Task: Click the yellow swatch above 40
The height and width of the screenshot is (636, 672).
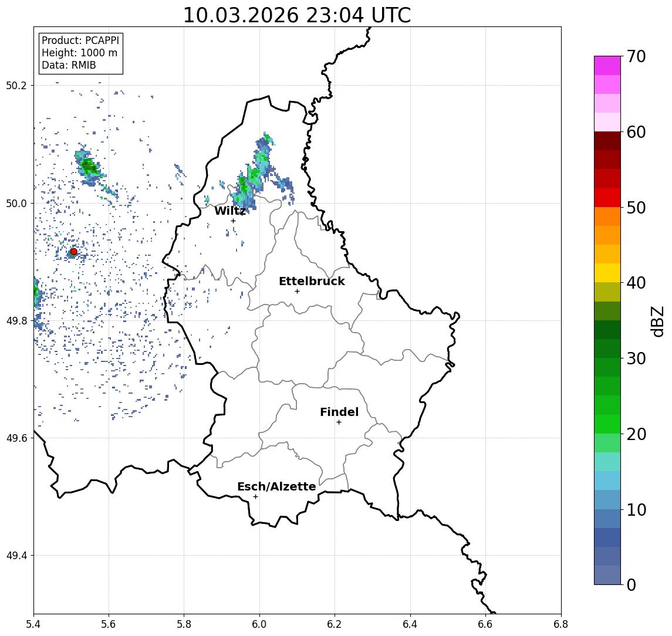Action: 607,273
